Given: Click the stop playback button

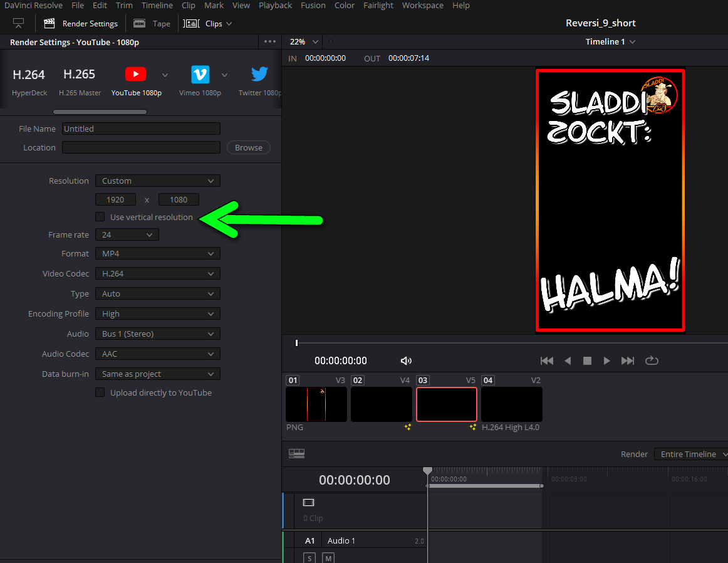Looking at the screenshot, I should (x=587, y=360).
